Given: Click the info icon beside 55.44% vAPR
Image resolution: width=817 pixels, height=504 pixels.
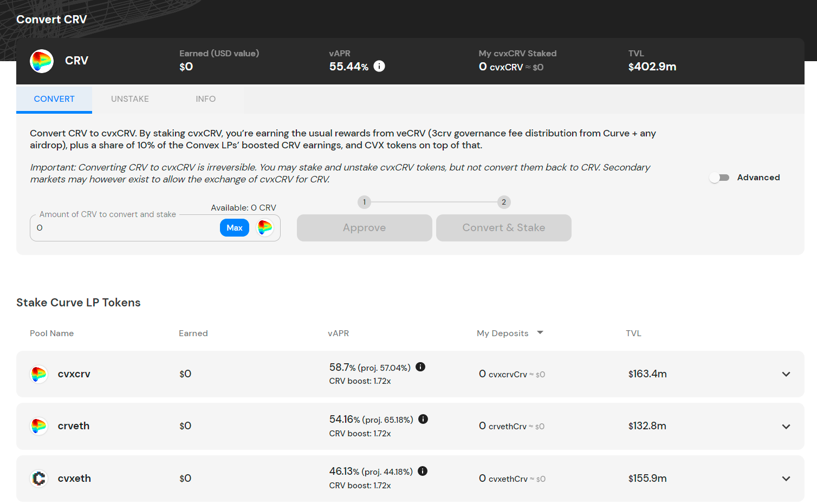Looking at the screenshot, I should point(379,66).
